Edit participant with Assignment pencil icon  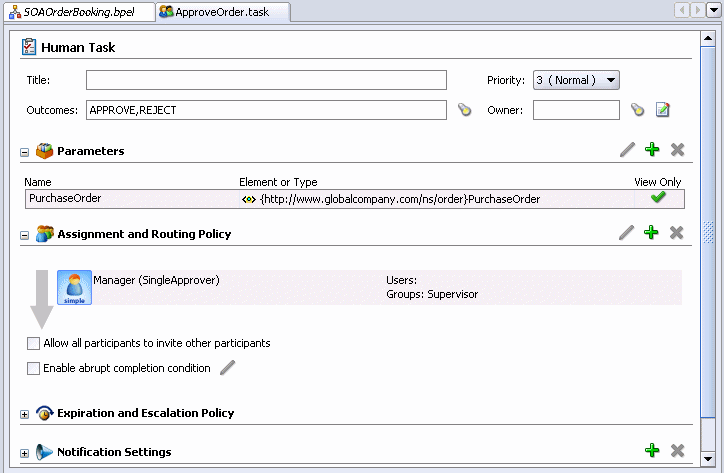[626, 232]
